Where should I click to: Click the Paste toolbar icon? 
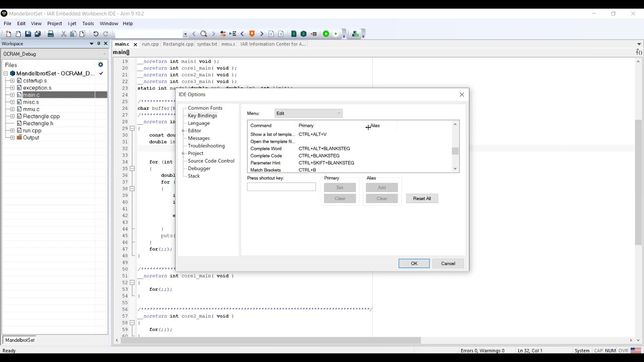(x=82, y=34)
